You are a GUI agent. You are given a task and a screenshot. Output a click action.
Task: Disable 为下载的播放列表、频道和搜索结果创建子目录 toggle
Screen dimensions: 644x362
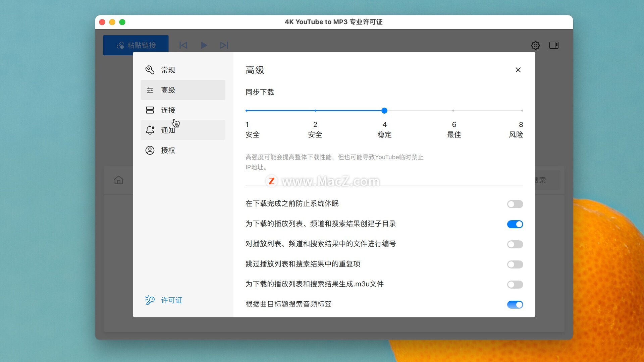[x=515, y=224]
